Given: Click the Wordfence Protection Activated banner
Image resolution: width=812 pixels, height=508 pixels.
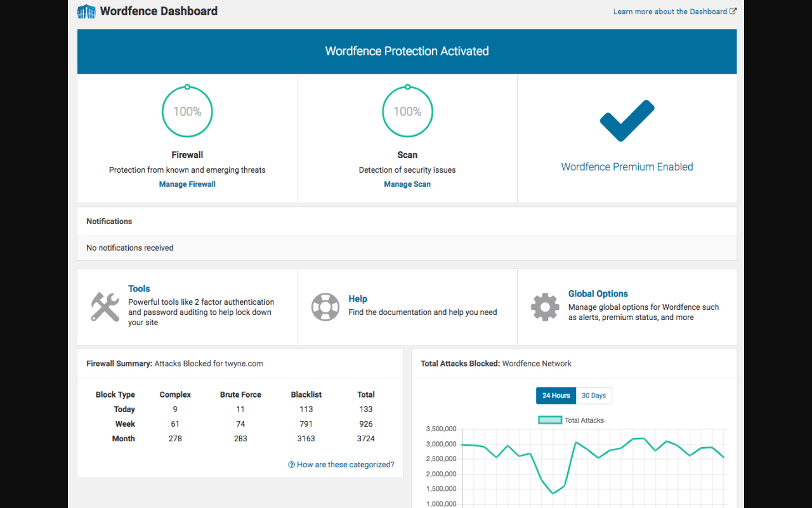Looking at the screenshot, I should click(x=407, y=51).
